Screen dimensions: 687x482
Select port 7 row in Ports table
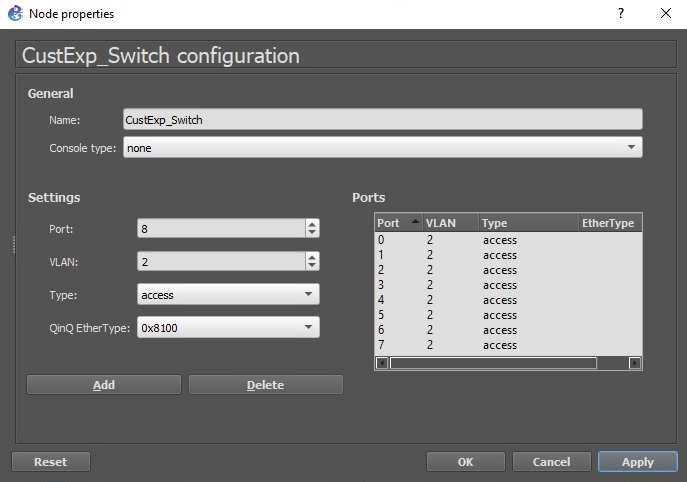[508, 345]
